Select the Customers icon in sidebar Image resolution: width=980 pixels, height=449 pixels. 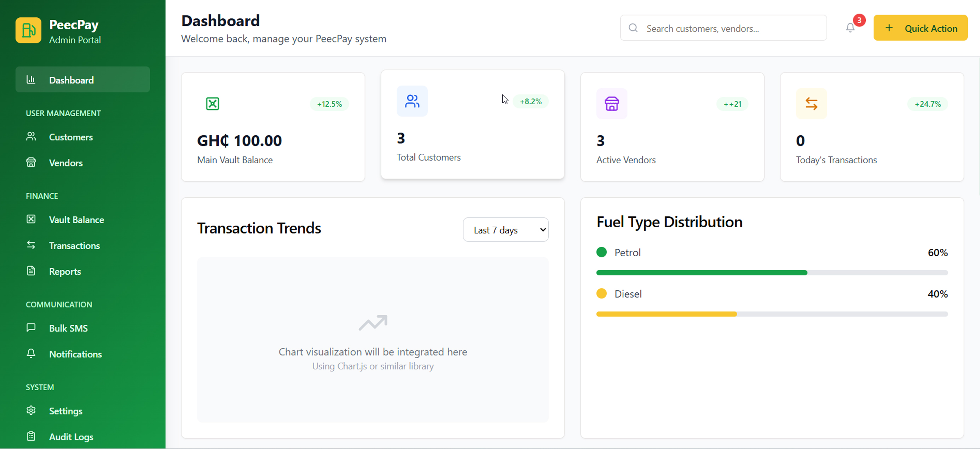31,137
